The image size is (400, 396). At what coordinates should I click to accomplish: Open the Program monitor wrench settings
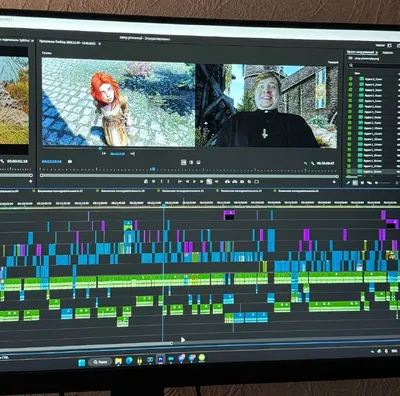coord(312,163)
